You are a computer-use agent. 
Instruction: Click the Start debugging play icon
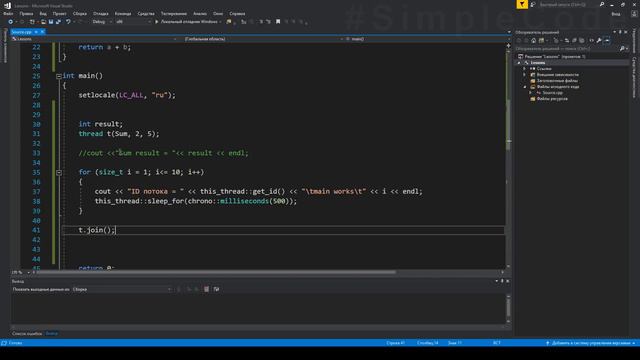tap(156, 22)
